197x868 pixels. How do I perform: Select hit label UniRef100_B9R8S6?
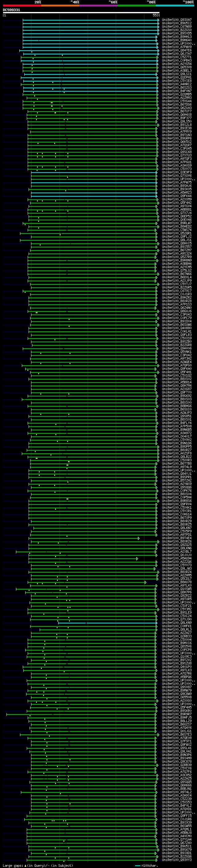coord(177,501)
